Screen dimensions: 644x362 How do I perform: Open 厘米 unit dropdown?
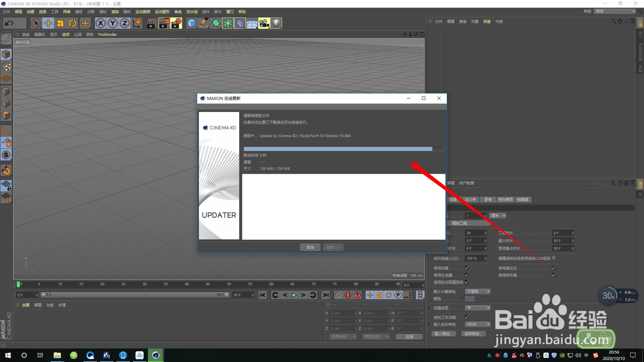498,216
